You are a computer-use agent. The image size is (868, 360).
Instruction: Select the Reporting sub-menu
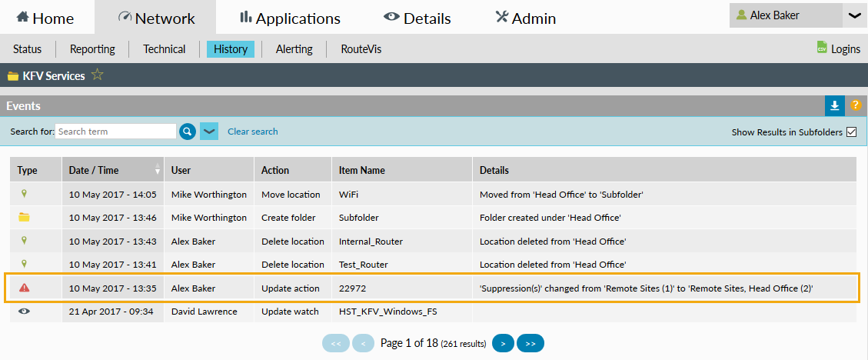coord(92,49)
